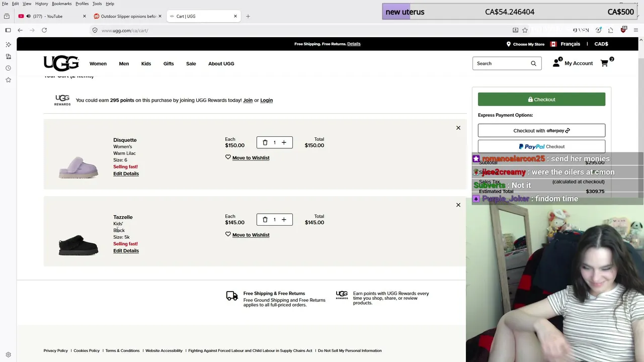Click the site security shield icon
The image size is (644, 362).
95,30
